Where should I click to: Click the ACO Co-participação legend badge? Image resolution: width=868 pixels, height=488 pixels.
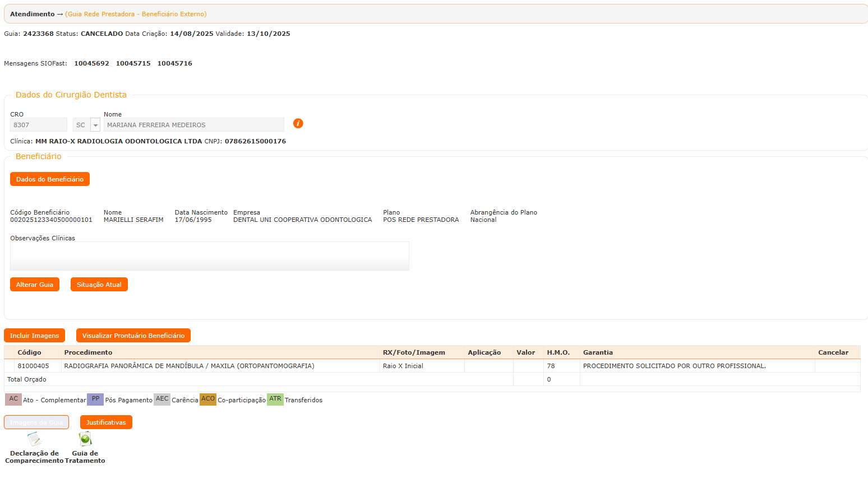pos(208,399)
